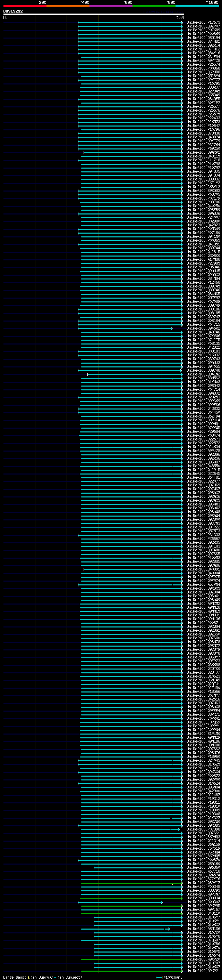
Task: Select the UniRef100_P19311 label
Action: 203,802
